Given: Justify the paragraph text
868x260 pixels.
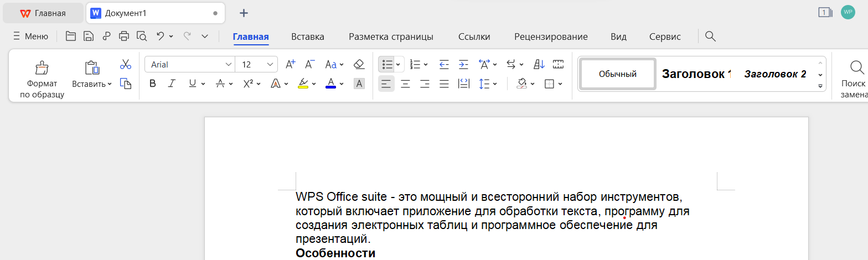Looking at the screenshot, I should pyautogui.click(x=444, y=84).
